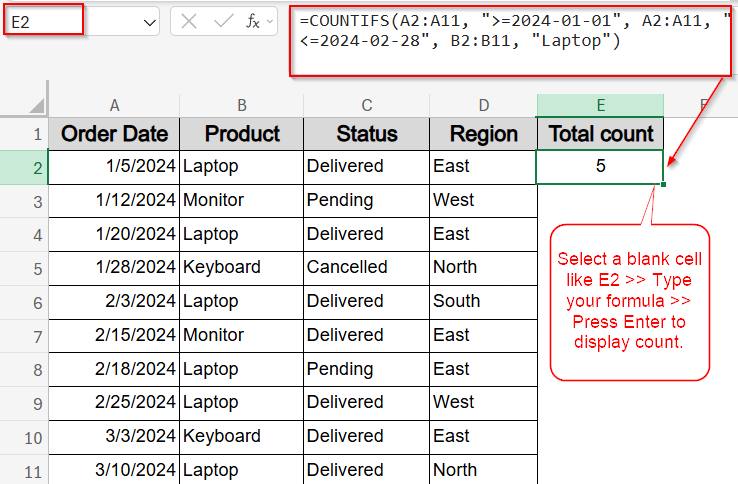The width and height of the screenshot is (738, 484).
Task: Select the Monitor cell in row 3
Action: pos(241,201)
